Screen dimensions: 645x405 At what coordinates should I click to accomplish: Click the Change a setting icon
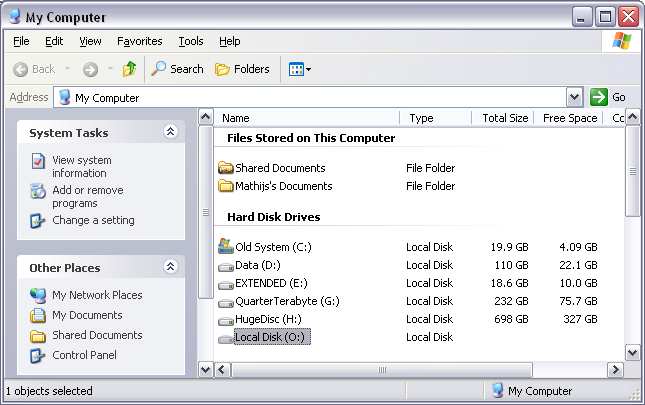click(38, 220)
